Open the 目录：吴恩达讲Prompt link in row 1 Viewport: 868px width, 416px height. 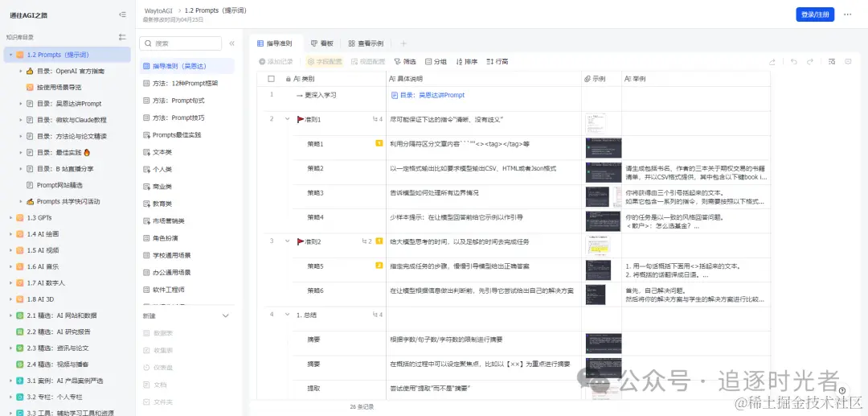click(x=428, y=95)
